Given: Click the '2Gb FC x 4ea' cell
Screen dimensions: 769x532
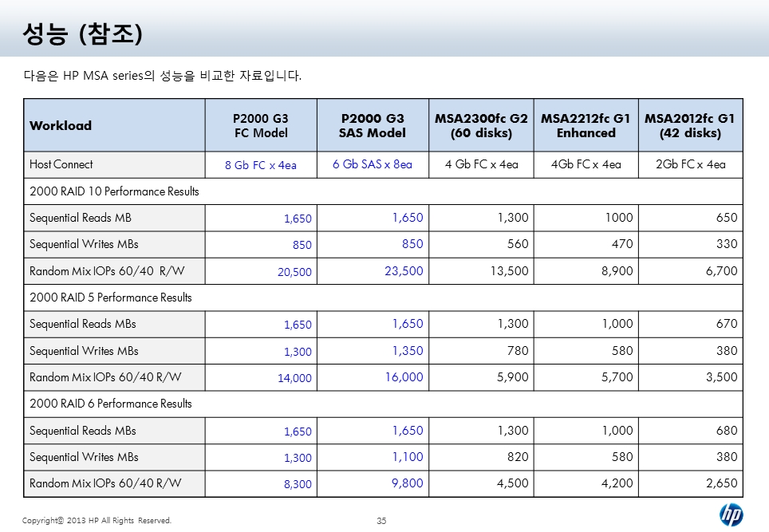Looking at the screenshot, I should coord(691,164).
